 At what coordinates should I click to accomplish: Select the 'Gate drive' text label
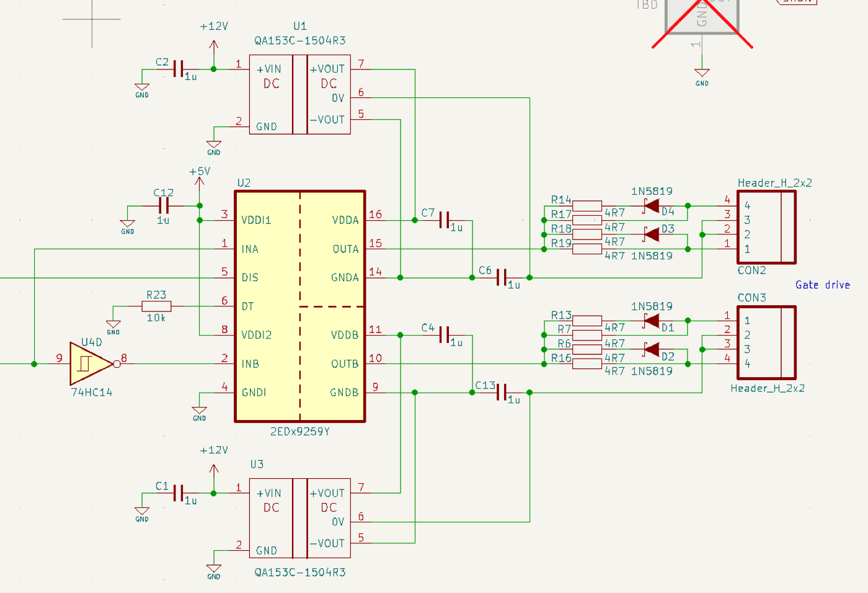click(823, 285)
